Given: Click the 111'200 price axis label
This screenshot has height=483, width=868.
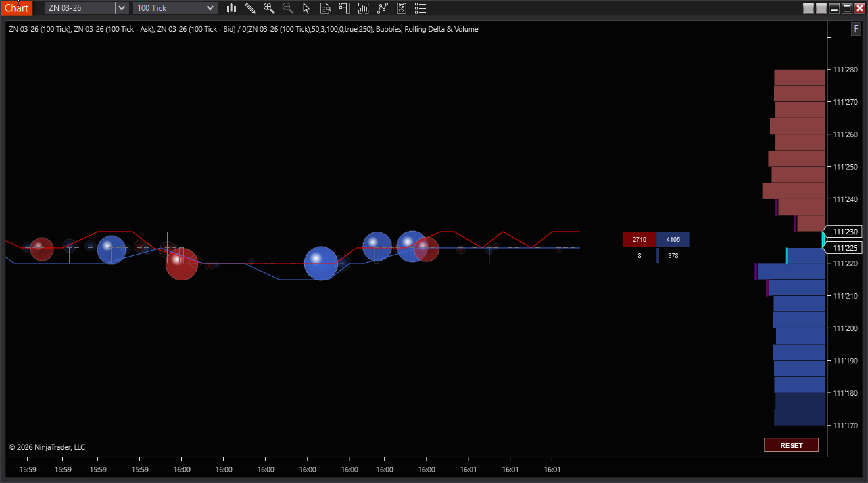Looking at the screenshot, I should click(x=845, y=328).
